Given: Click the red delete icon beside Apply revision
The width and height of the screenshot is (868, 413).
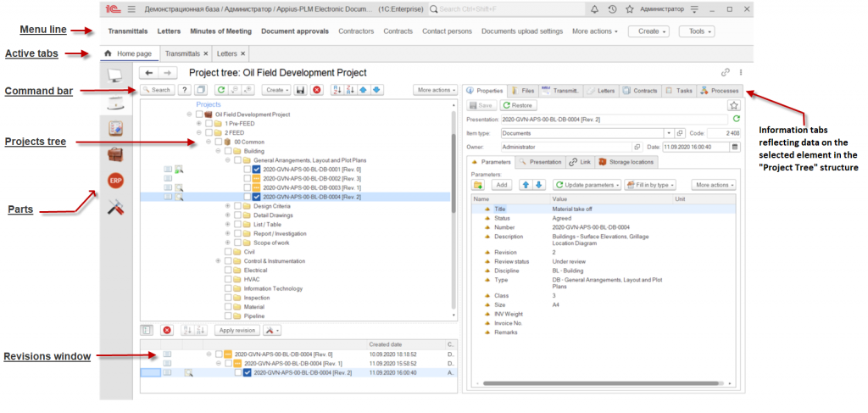Looking at the screenshot, I should click(167, 330).
